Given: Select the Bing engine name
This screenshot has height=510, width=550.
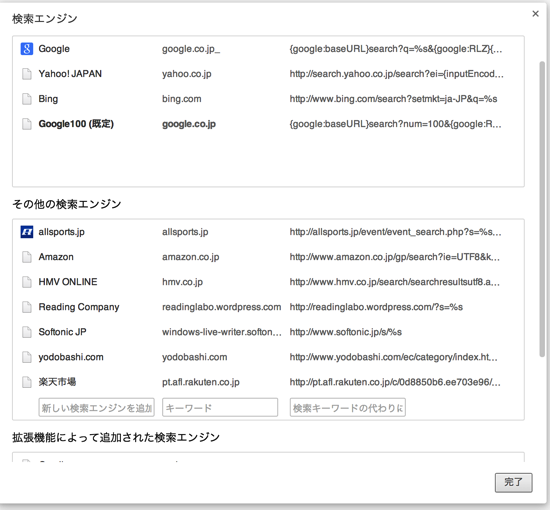Looking at the screenshot, I should (48, 99).
